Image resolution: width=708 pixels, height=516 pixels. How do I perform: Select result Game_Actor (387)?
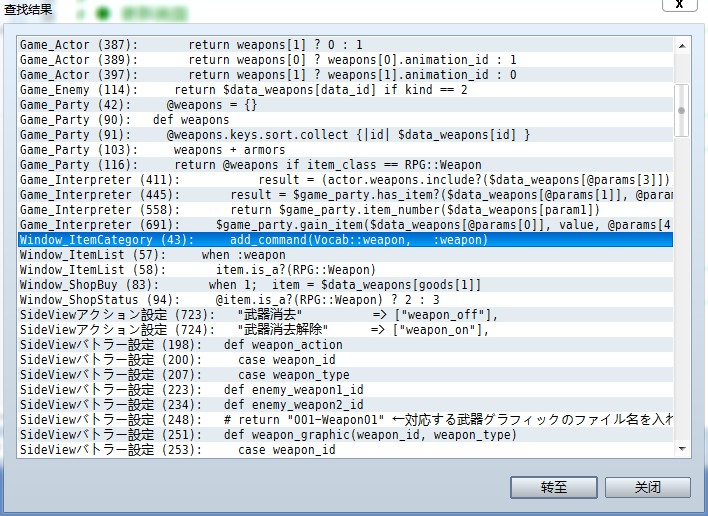[345, 45]
